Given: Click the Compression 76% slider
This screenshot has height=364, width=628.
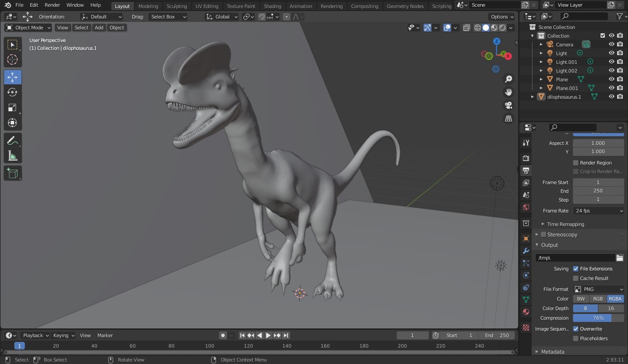Looking at the screenshot, I should (598, 318).
